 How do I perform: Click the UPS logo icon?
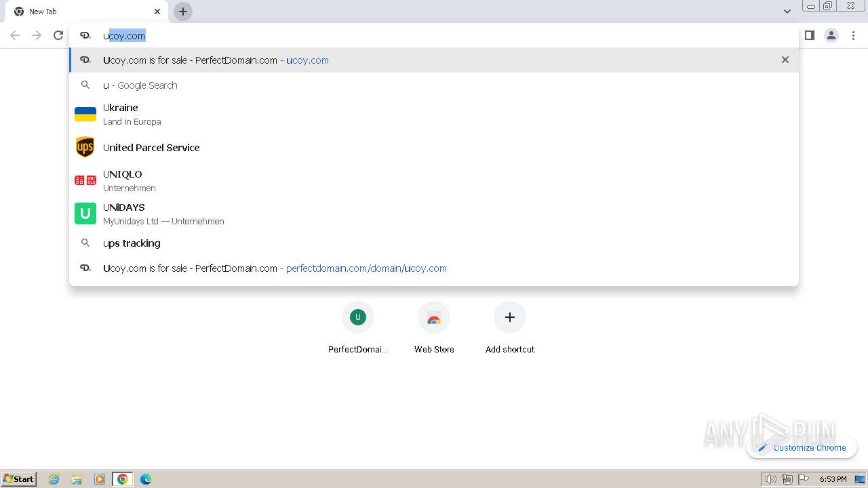click(x=85, y=147)
